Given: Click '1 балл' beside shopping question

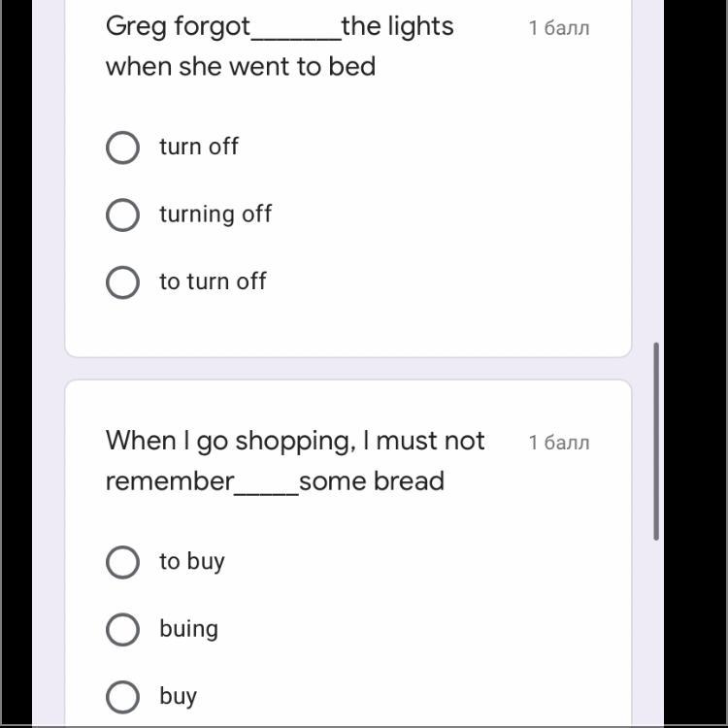Looking at the screenshot, I should coord(559,443).
